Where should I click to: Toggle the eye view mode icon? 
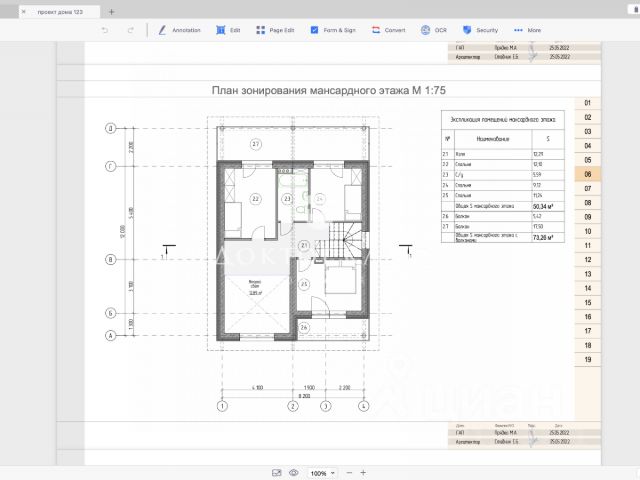click(293, 472)
